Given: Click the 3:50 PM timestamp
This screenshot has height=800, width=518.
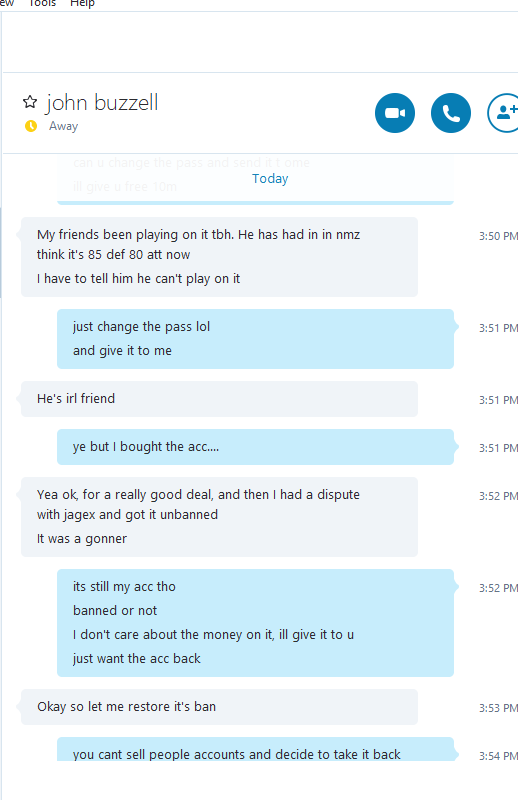Looking at the screenshot, I should click(498, 236).
